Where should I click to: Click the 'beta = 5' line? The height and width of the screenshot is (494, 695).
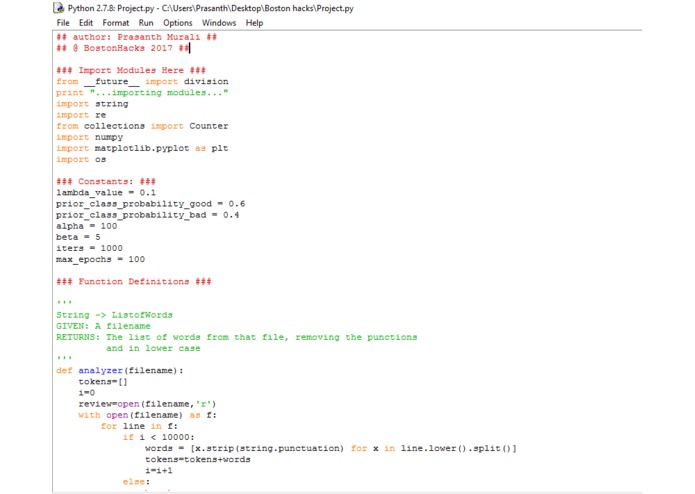[78, 237]
